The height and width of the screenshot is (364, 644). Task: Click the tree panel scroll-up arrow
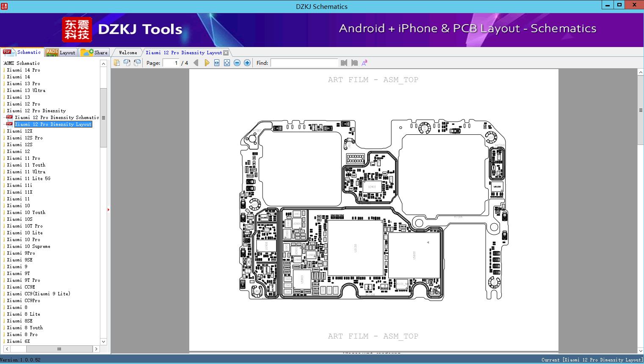103,64
